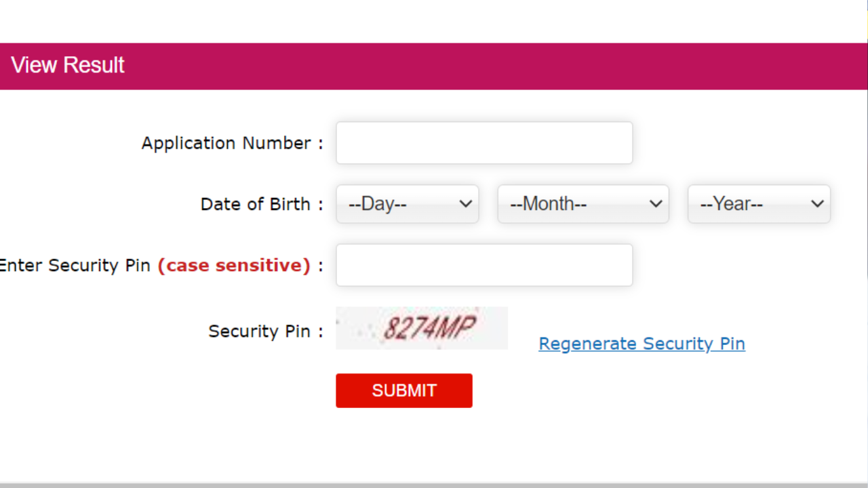
Task: Open the Day dropdown arrow
Action: pyautogui.click(x=465, y=204)
